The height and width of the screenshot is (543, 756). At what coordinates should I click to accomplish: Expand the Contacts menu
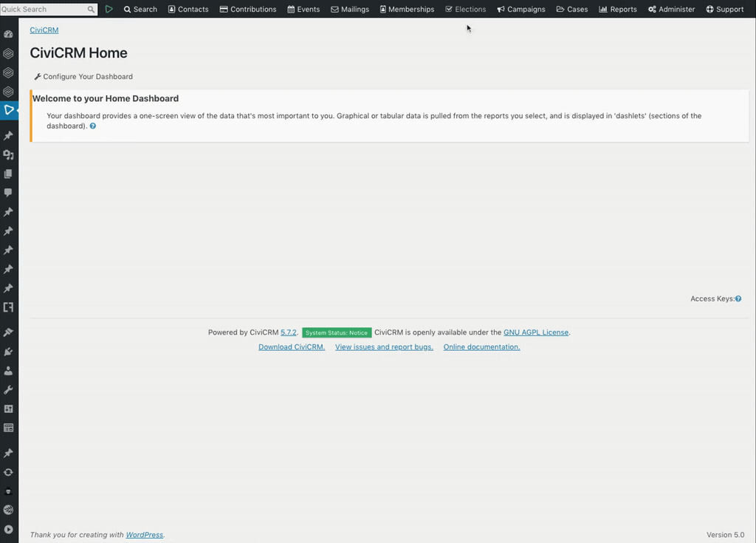[188, 10]
